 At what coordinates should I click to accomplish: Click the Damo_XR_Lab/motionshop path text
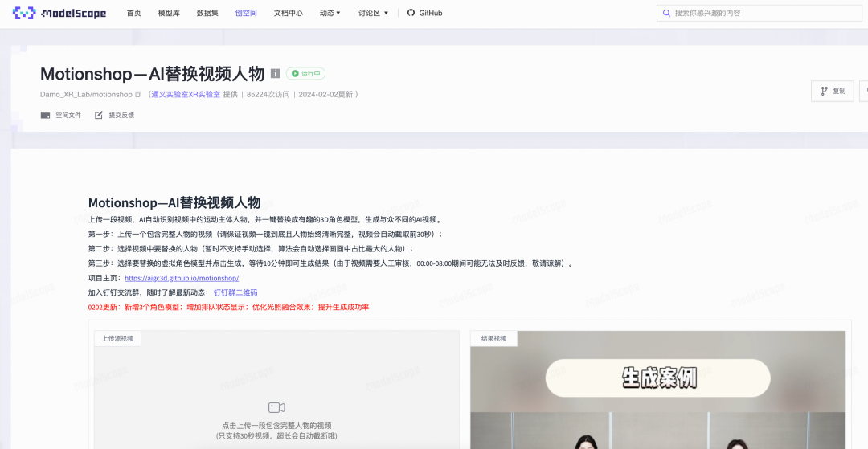click(86, 95)
